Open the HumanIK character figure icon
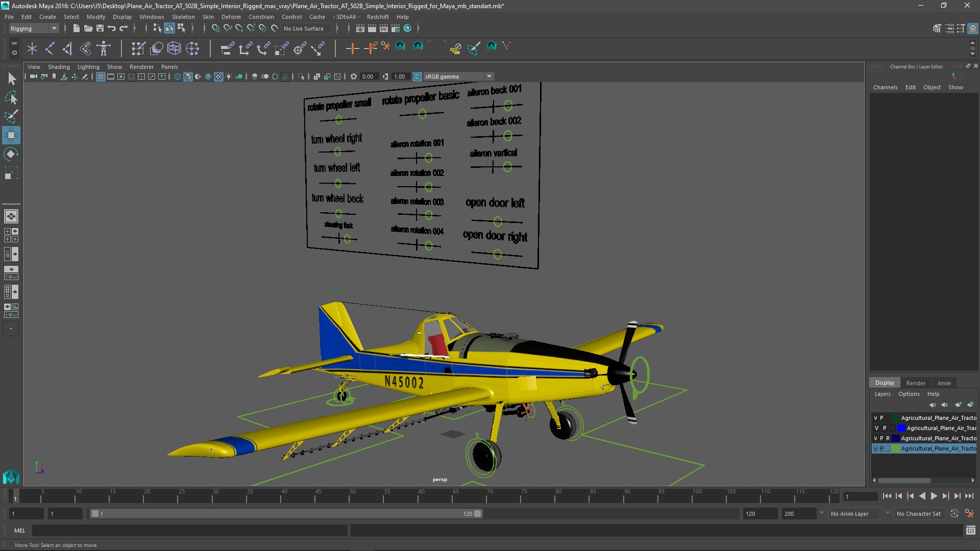 (x=104, y=48)
